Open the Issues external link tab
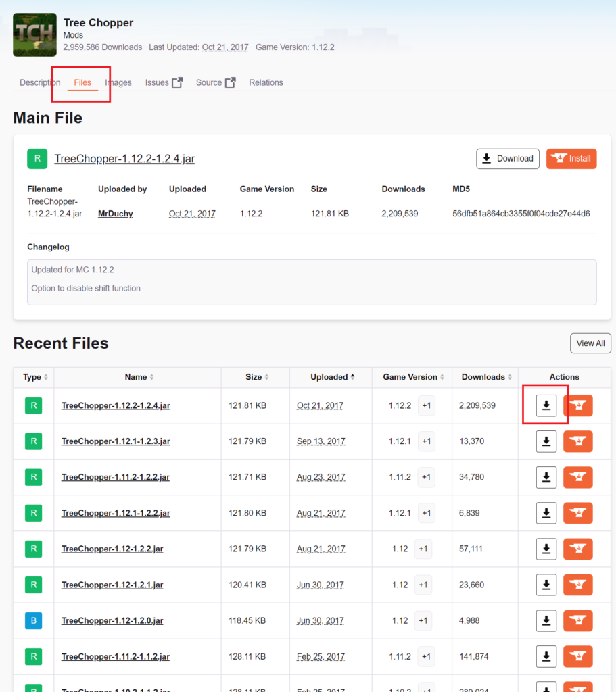616x692 pixels. (x=164, y=82)
